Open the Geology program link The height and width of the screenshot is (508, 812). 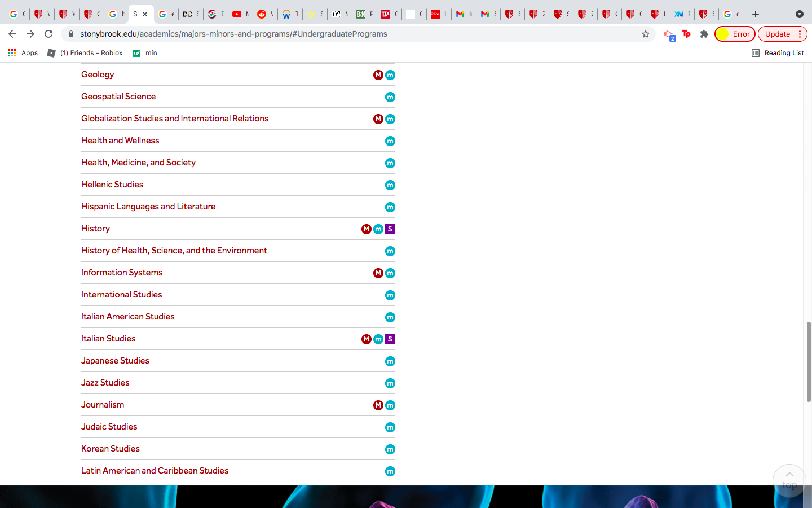(98, 75)
